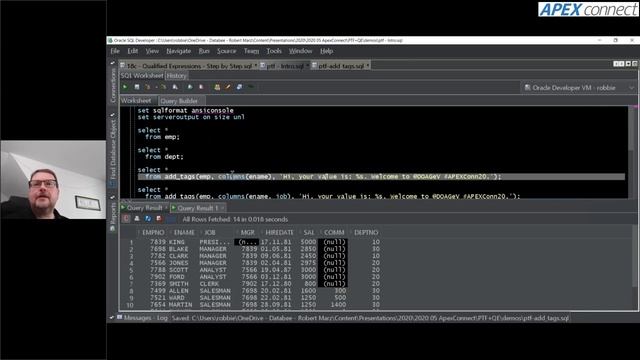Screen dimensions: 640x360
Task: Click the 'All Rows Fetched' status text
Action: click(x=235, y=219)
